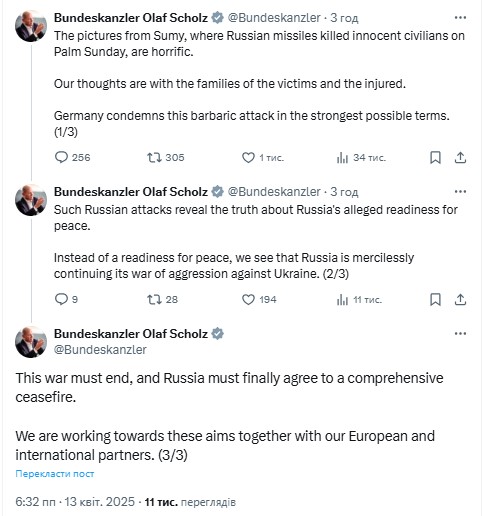
Task: Like the first tweet about Sumy
Action: click(x=263, y=157)
